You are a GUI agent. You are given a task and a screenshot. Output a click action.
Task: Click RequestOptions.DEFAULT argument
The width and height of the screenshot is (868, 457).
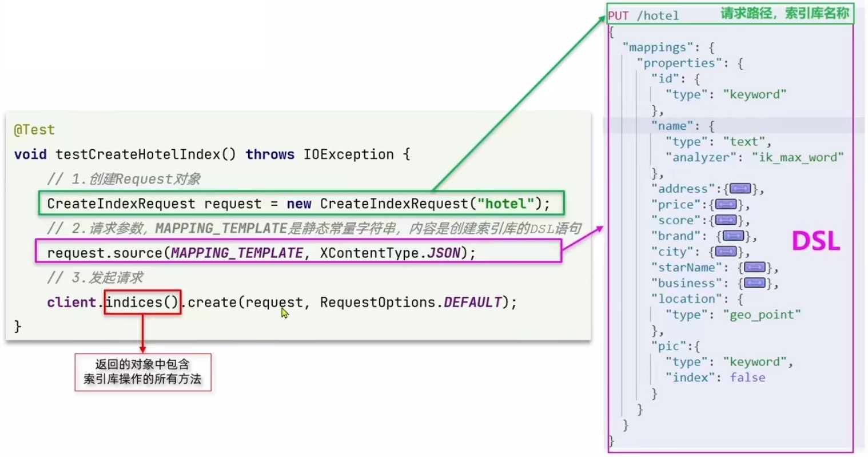[x=411, y=302]
